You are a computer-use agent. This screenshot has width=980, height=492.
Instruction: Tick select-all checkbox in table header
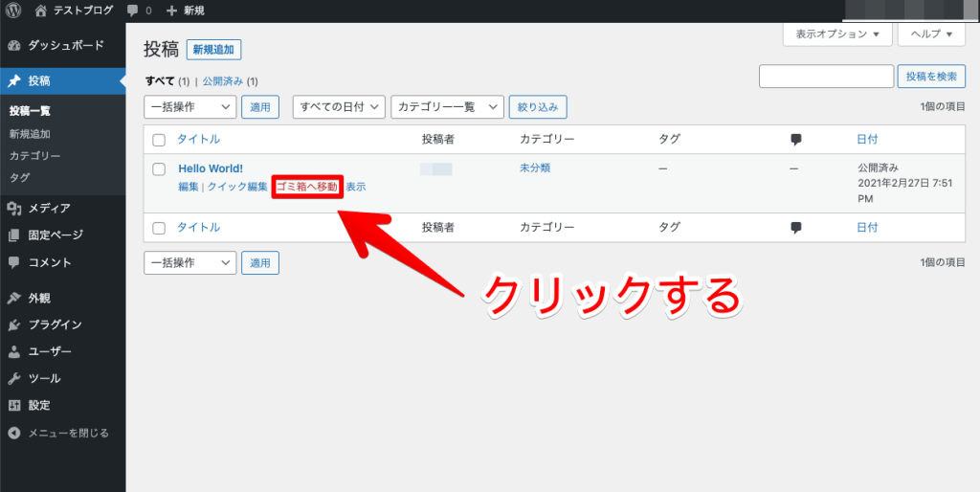pos(159,140)
